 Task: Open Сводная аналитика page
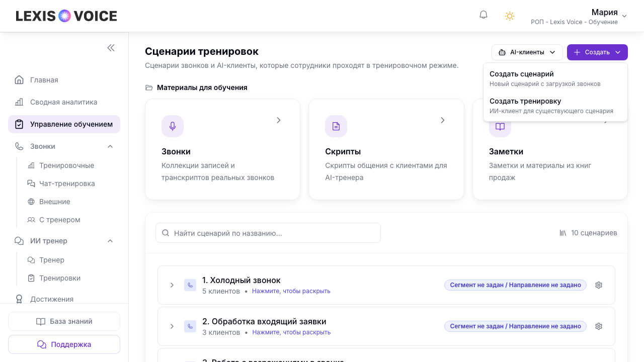[64, 102]
